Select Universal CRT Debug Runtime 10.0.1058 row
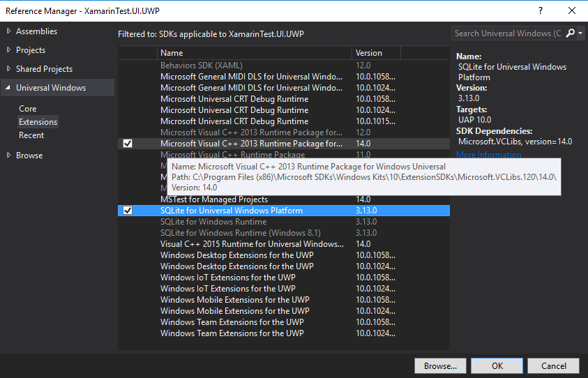 click(x=284, y=99)
